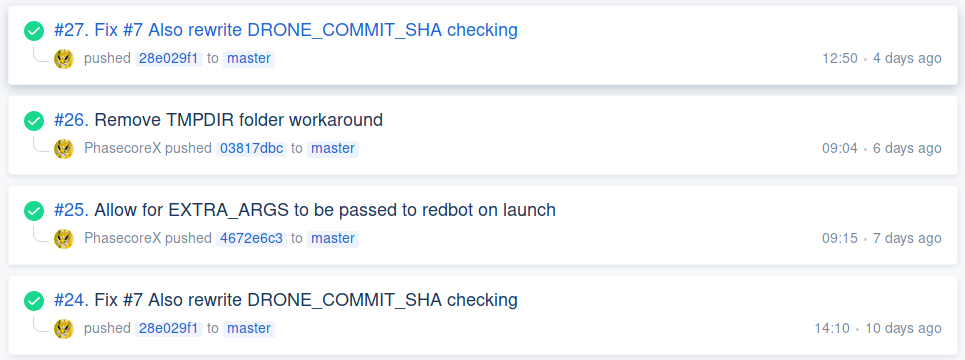Click the user avatar in build #27
This screenshot has width=965, height=360.
pyautogui.click(x=64, y=58)
